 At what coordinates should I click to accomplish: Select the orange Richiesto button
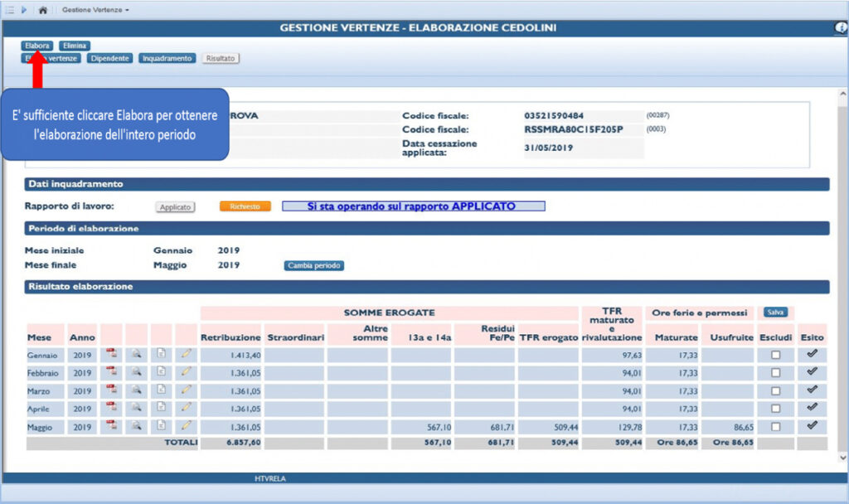coord(245,206)
